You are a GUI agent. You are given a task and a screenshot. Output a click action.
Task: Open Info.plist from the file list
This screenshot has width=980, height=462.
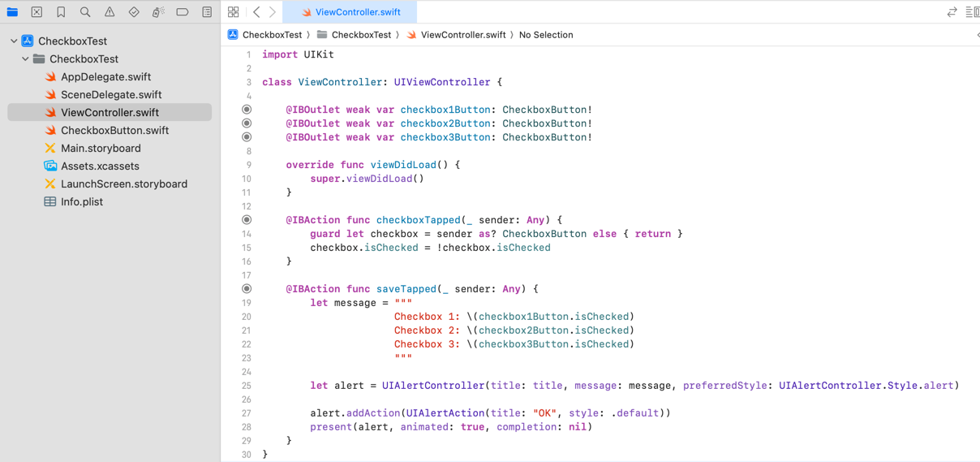(82, 202)
